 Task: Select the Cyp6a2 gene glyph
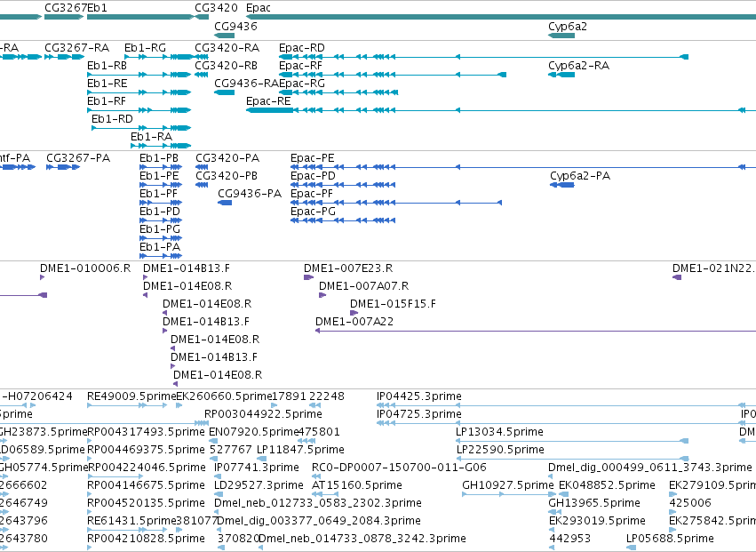click(561, 36)
